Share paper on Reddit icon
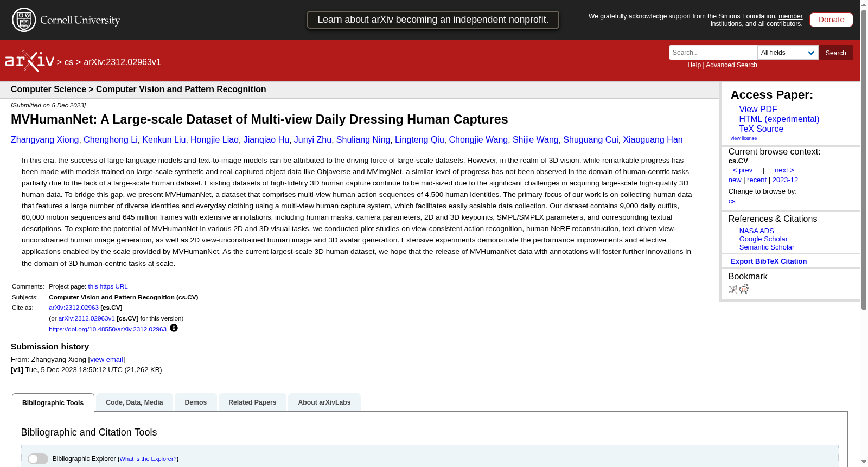 [744, 289]
